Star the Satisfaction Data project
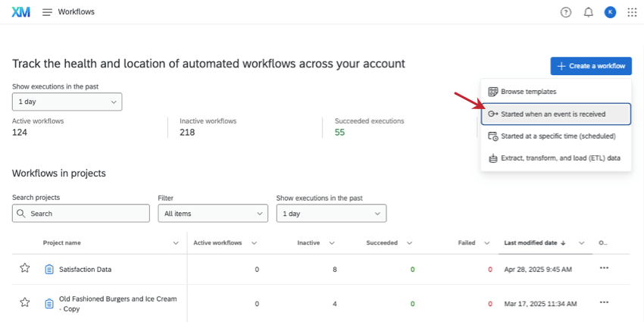644x322 pixels. point(24,268)
